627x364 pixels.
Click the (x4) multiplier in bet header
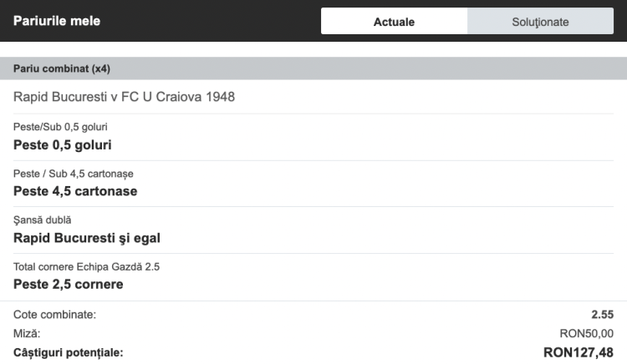[106, 68]
